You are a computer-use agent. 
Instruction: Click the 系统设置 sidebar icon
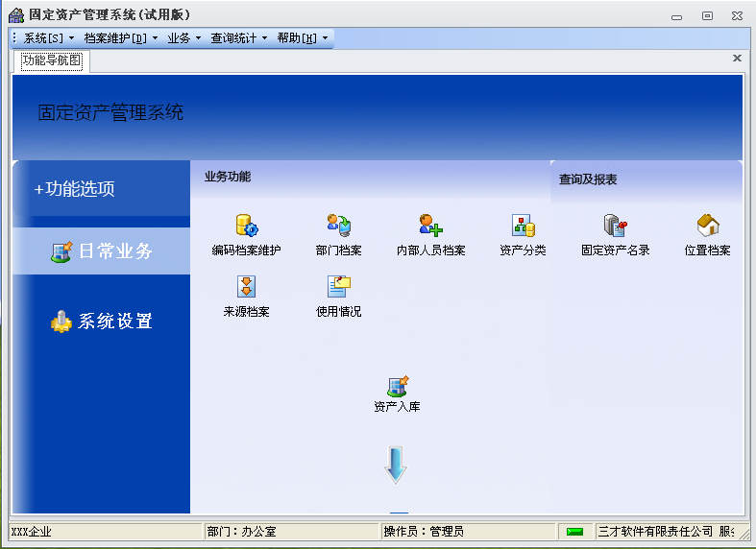tap(61, 322)
